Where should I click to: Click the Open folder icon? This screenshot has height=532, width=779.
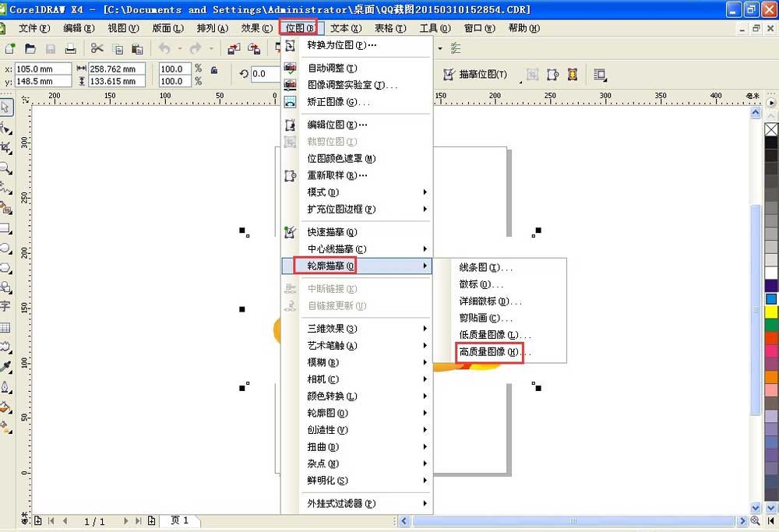(x=30, y=48)
